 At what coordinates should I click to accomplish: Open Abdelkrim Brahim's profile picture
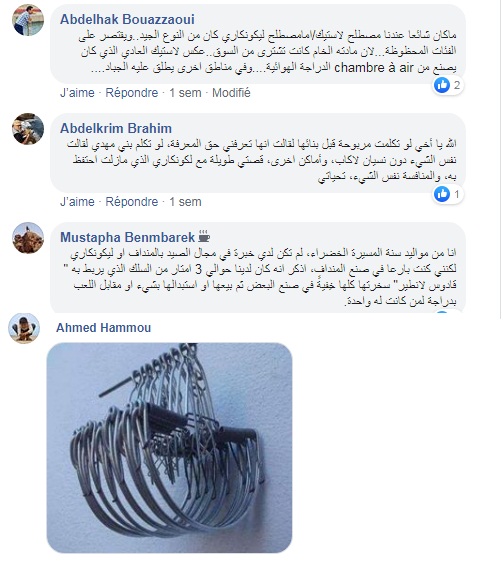[x=28, y=129]
